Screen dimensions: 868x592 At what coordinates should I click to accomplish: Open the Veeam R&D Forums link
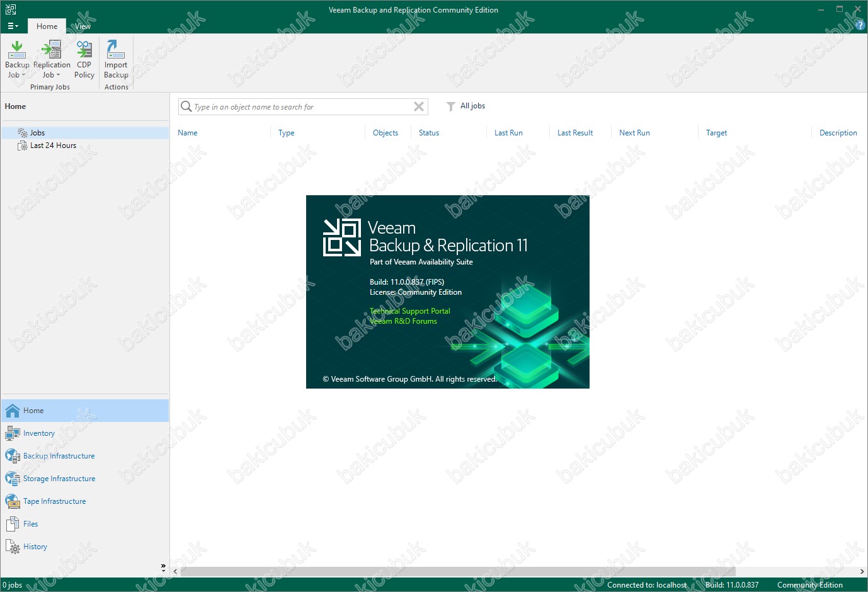403,321
